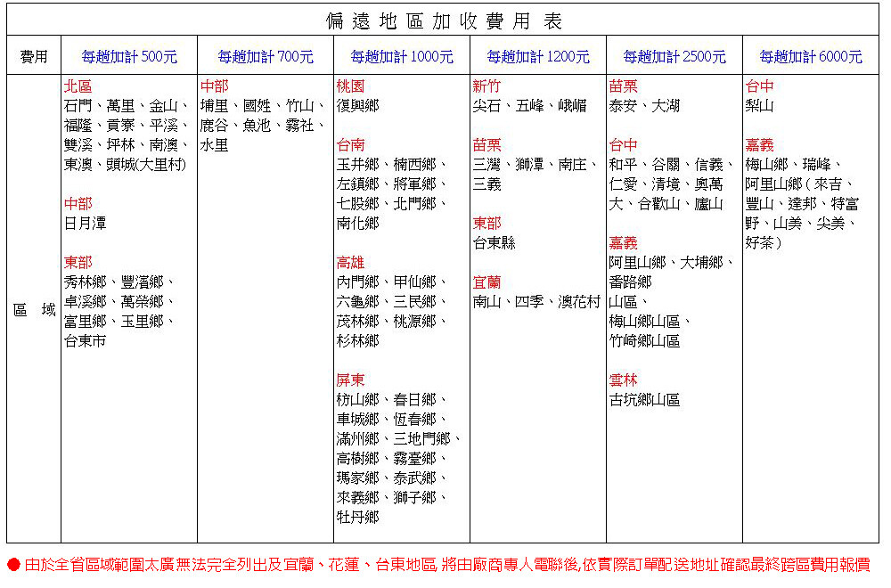Click the 日月潭 entry in the 500元 column
Image resolution: width=891 pixels, height=588 pixels.
[85, 224]
